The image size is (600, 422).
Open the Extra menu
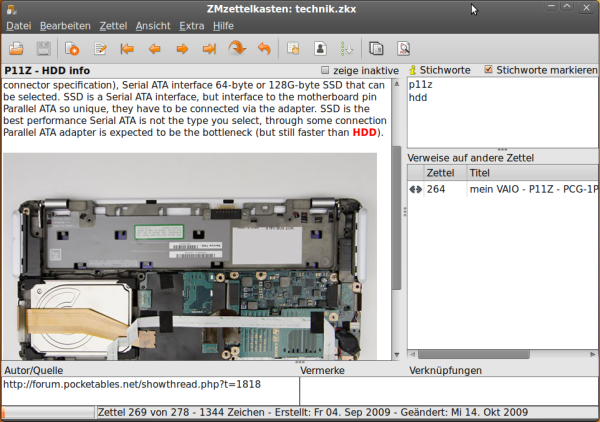tap(192, 26)
